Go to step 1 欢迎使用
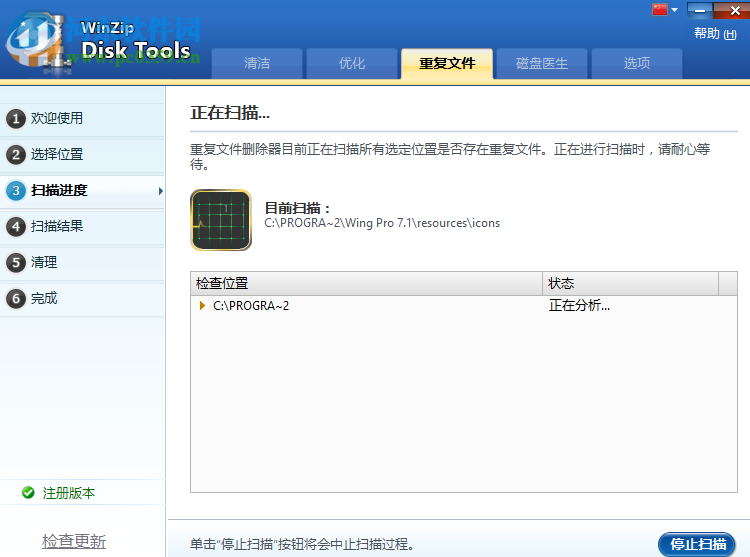Viewport: 750px width, 557px height. tap(82, 118)
